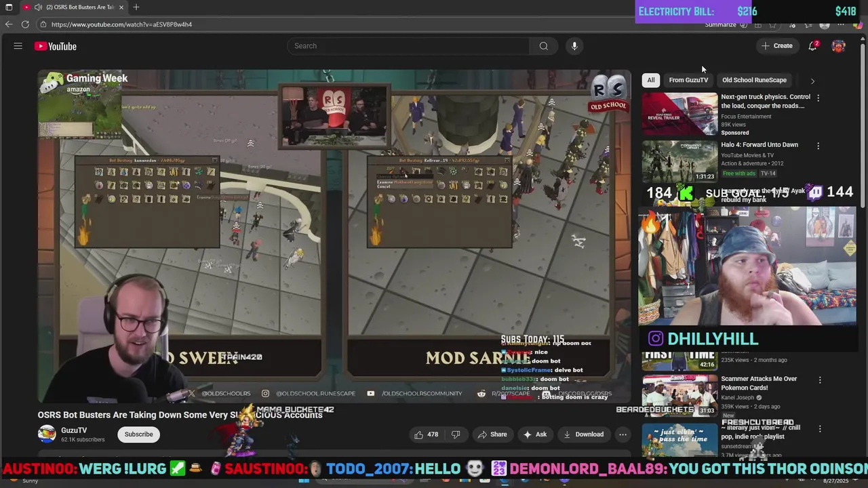Dislike the video

coord(456,434)
